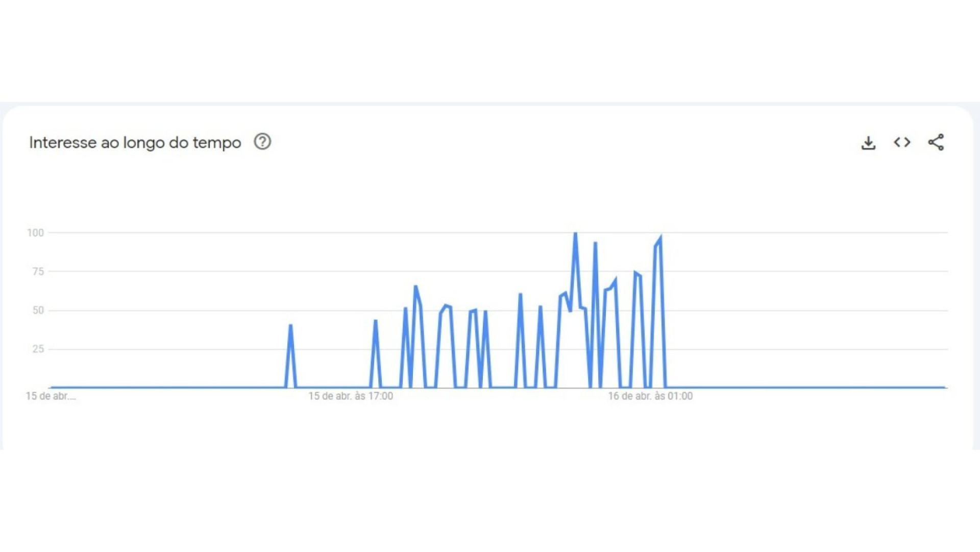The height and width of the screenshot is (552, 980).
Task: Click the share network icon at top right
Action: 937,142
